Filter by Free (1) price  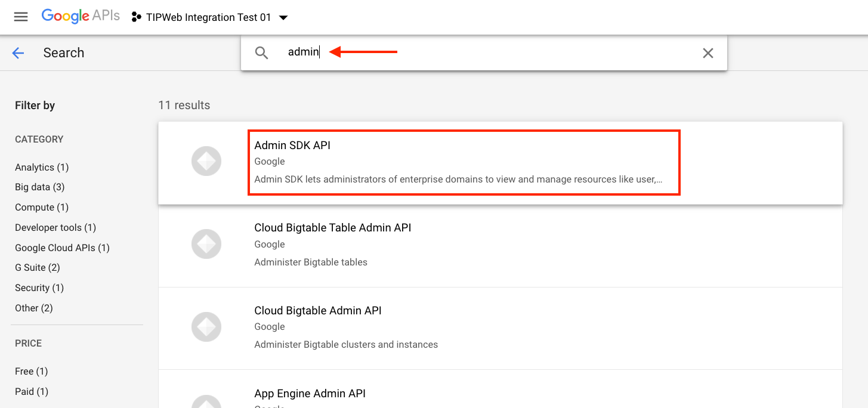31,371
